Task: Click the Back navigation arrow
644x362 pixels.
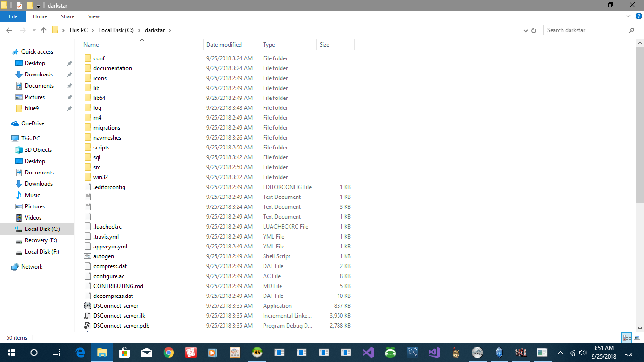Action: pos(9,30)
